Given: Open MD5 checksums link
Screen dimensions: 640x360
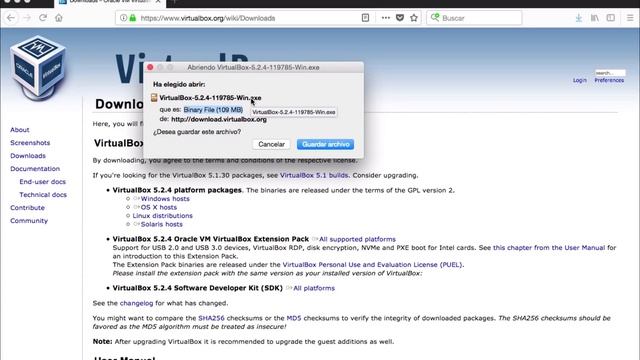Looking at the screenshot, I should [x=294, y=318].
